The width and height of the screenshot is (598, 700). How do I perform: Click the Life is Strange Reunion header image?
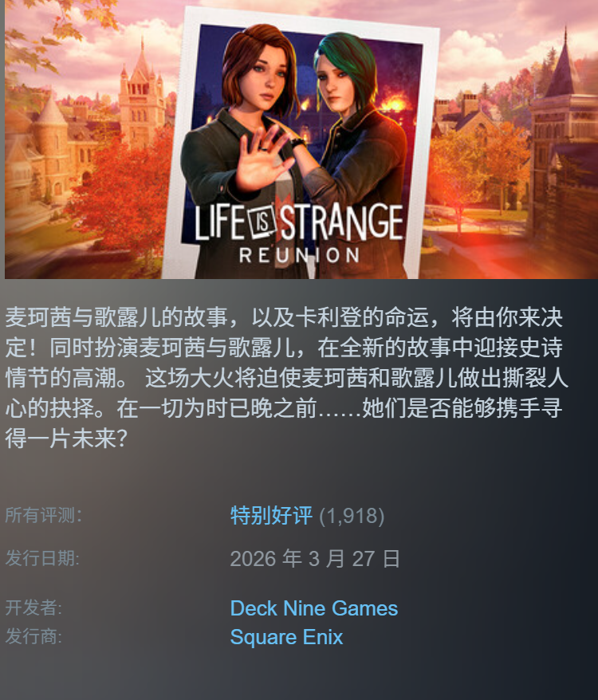click(x=301, y=140)
